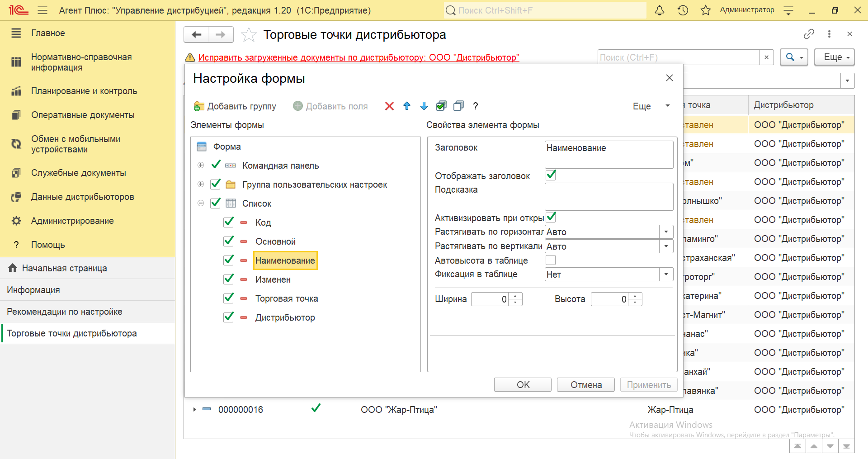Image resolution: width=868 pixels, height=459 pixels.
Task: Expand row 000000016 arrow
Action: click(195, 409)
